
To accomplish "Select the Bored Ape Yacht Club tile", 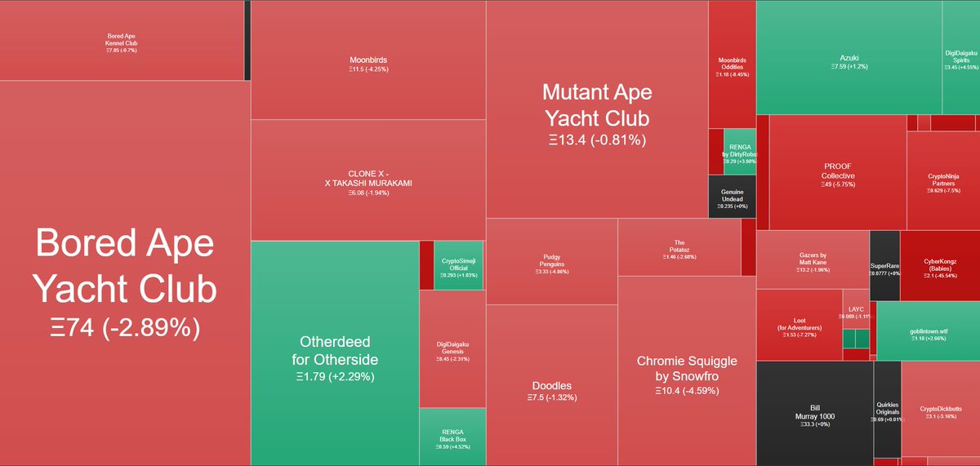I will click(125, 273).
